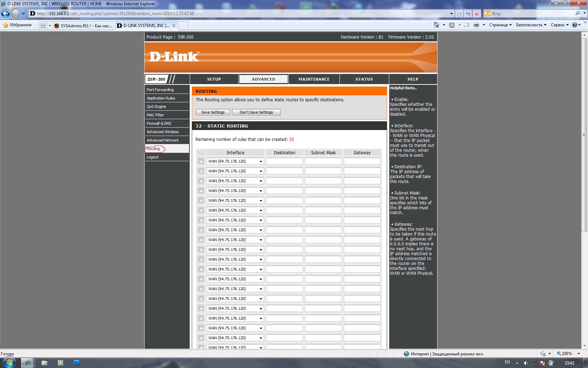Click the first row Destination input field

(x=284, y=161)
